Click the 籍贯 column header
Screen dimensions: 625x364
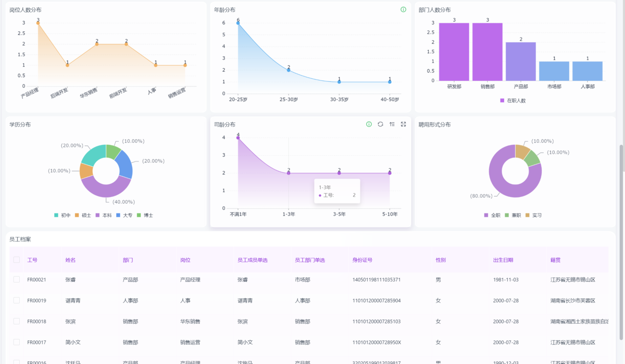556,260
